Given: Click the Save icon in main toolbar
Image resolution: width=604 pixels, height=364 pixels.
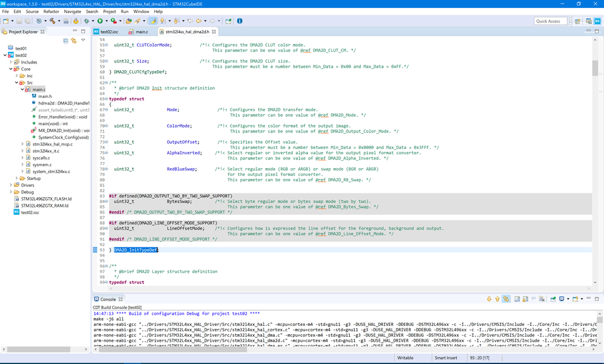Looking at the screenshot, I should [19, 21].
